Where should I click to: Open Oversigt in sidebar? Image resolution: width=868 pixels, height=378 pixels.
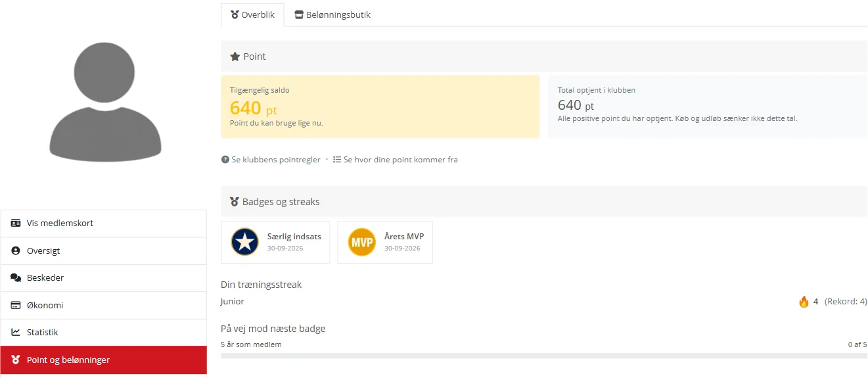coord(104,251)
